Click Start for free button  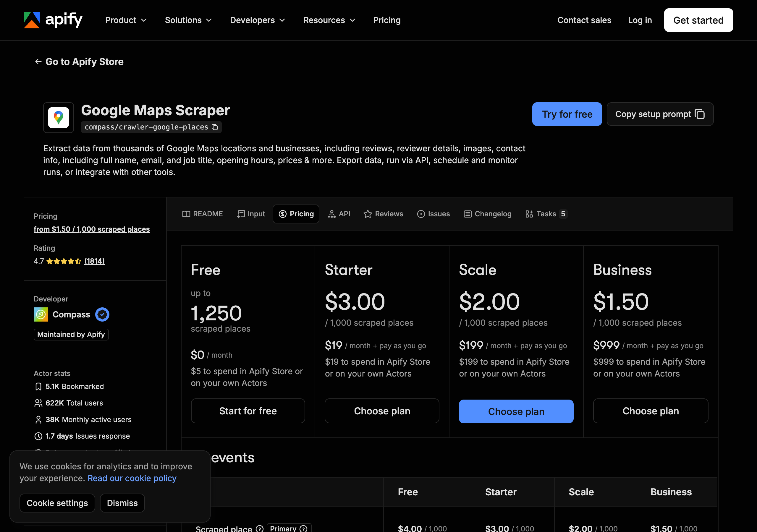pos(248,411)
